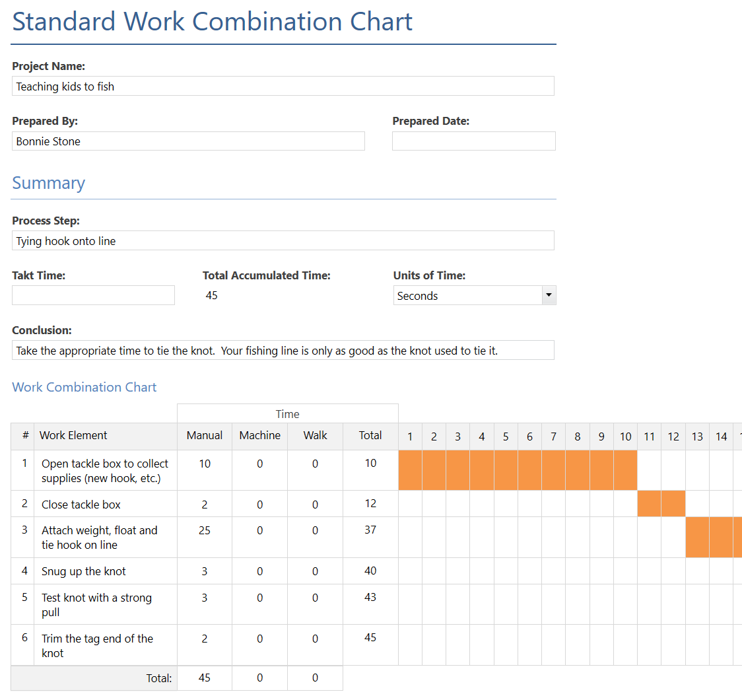Click the Process Step input field
The width and height of the screenshot is (742, 700).
tap(283, 241)
